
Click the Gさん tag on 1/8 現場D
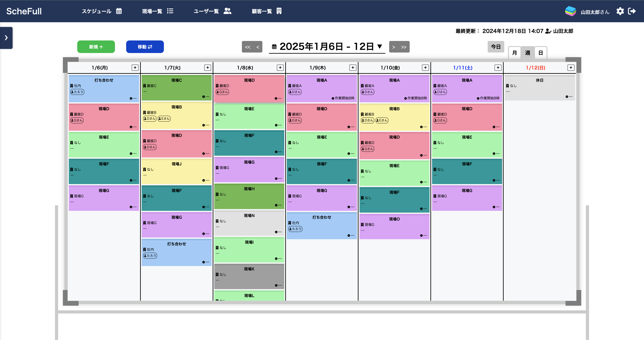(222, 92)
